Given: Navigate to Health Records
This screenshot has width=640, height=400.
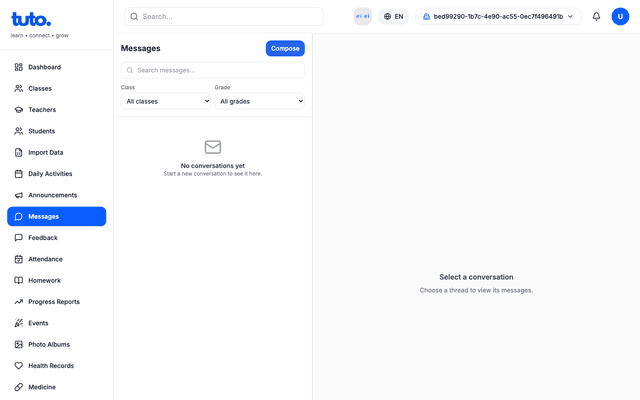Looking at the screenshot, I should click(x=56, y=366).
